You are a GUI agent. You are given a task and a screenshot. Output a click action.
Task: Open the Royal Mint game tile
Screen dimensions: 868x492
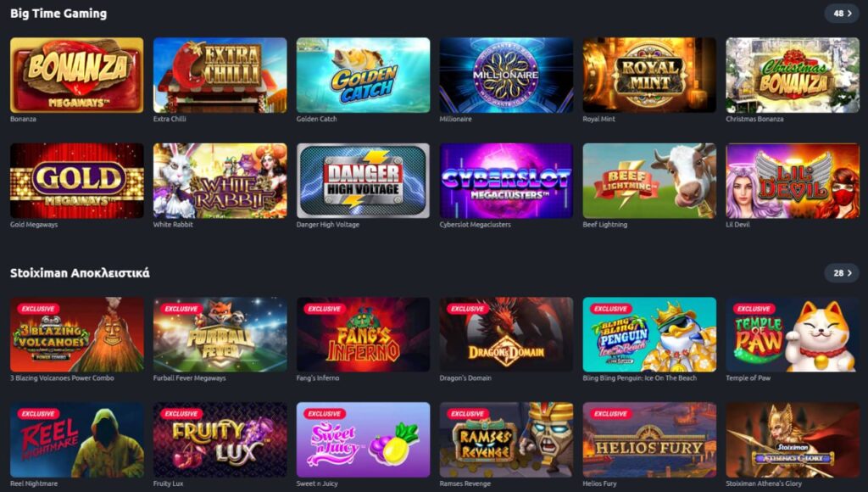point(649,75)
